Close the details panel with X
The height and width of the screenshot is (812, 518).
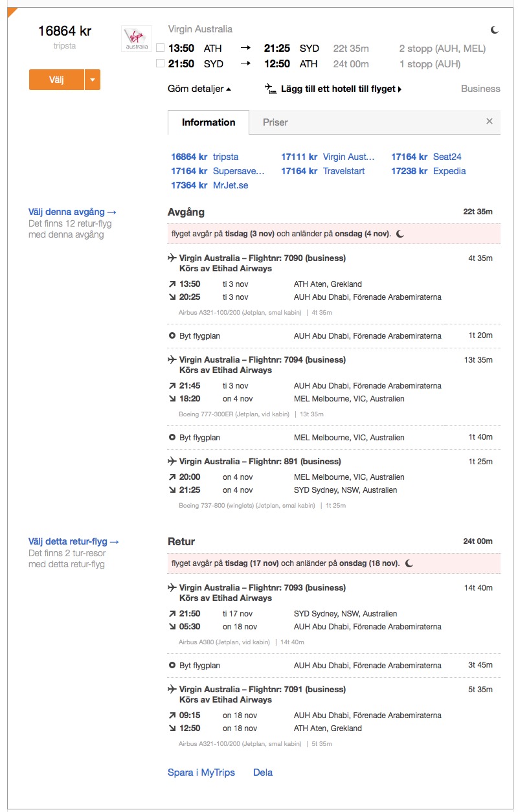(490, 121)
